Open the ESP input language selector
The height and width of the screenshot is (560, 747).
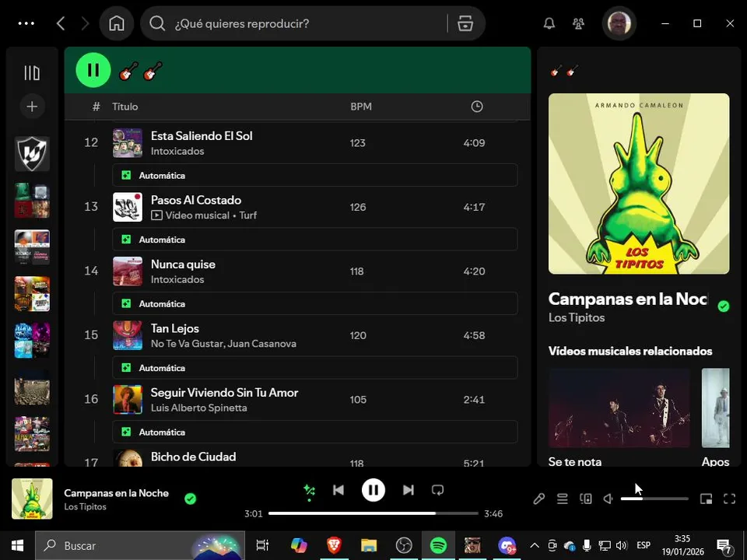(644, 546)
